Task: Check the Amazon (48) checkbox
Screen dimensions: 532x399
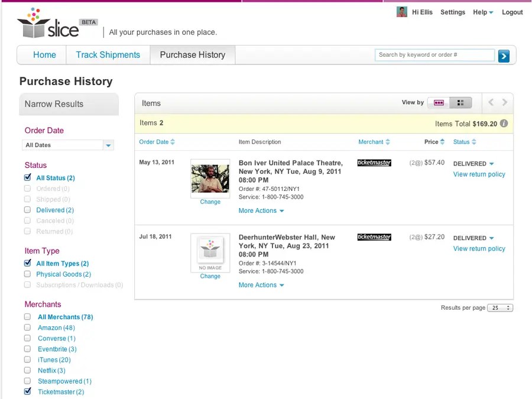Action: (27, 327)
